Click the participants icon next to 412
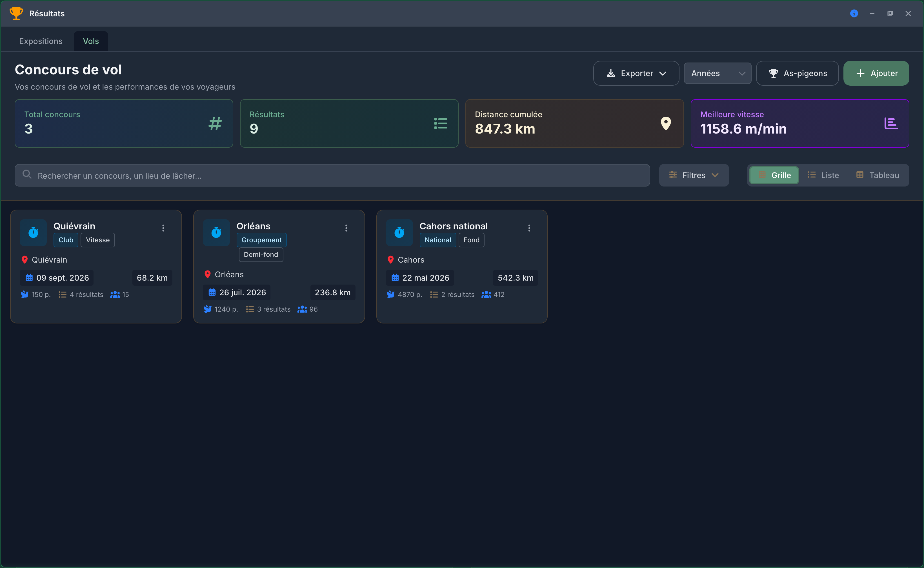Screen dimensions: 924x568 487,294
